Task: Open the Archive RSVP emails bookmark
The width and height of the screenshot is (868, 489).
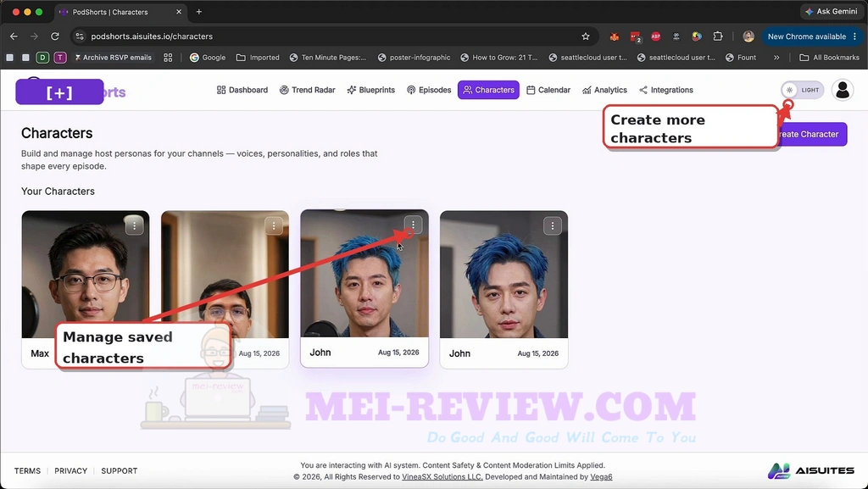Action: [x=113, y=58]
